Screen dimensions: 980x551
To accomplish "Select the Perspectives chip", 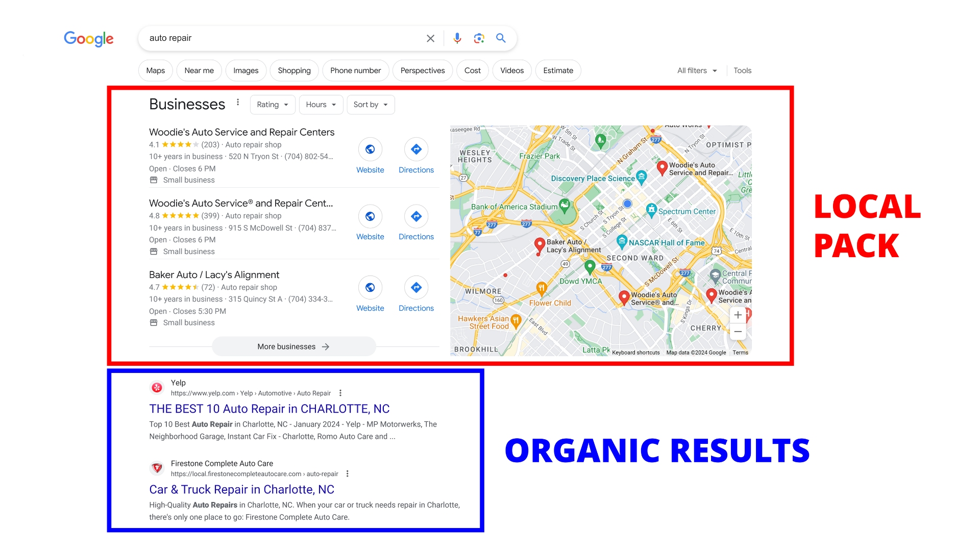I will click(x=423, y=70).
